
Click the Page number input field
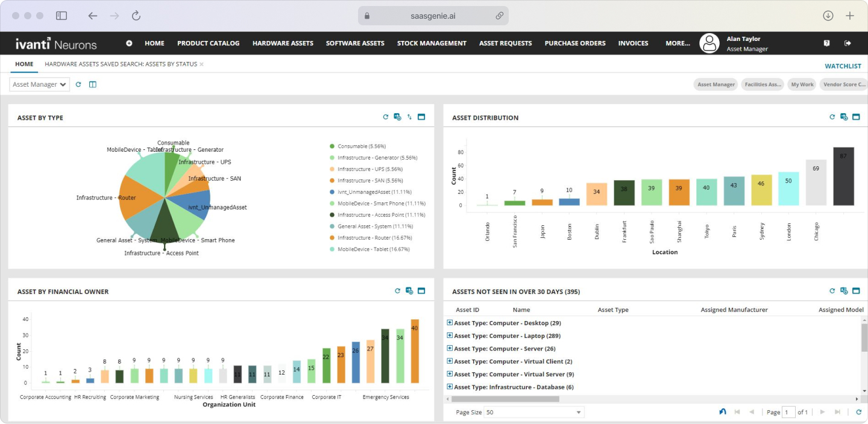(788, 413)
